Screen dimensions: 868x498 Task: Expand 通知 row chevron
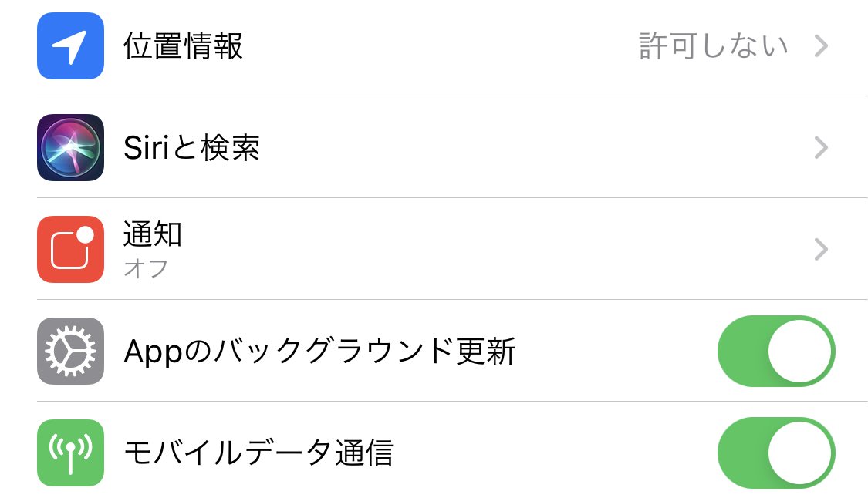click(x=821, y=249)
